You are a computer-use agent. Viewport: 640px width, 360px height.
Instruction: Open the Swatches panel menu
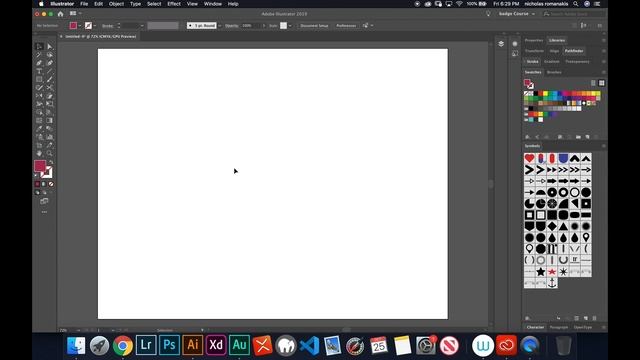[604, 72]
